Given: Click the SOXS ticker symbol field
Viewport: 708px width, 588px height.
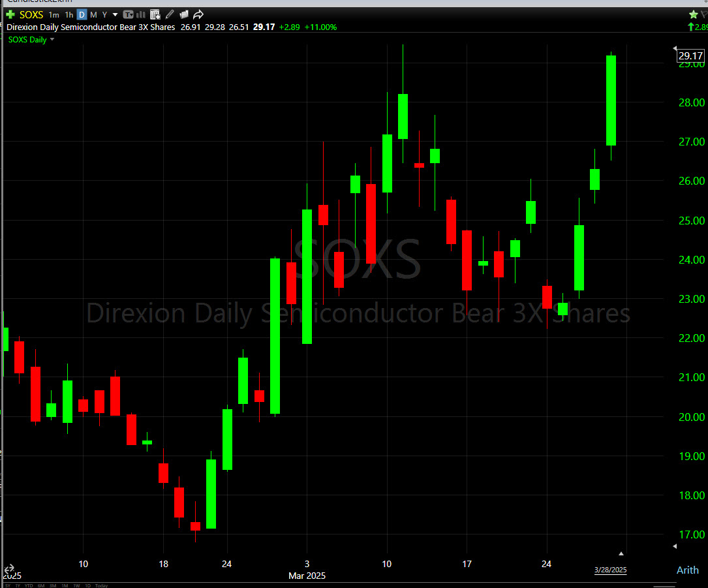Looking at the screenshot, I should point(31,14).
